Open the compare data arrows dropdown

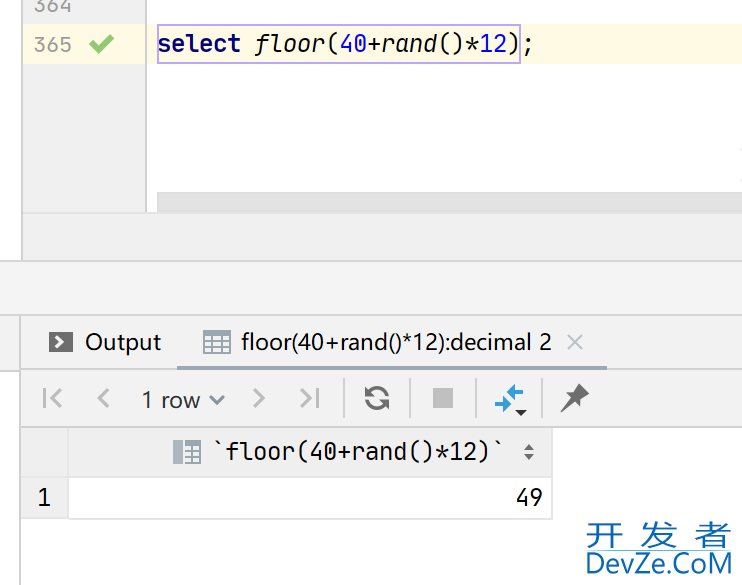click(510, 399)
